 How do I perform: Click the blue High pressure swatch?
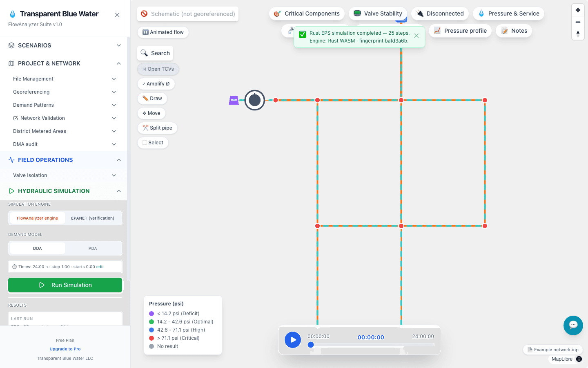click(151, 330)
